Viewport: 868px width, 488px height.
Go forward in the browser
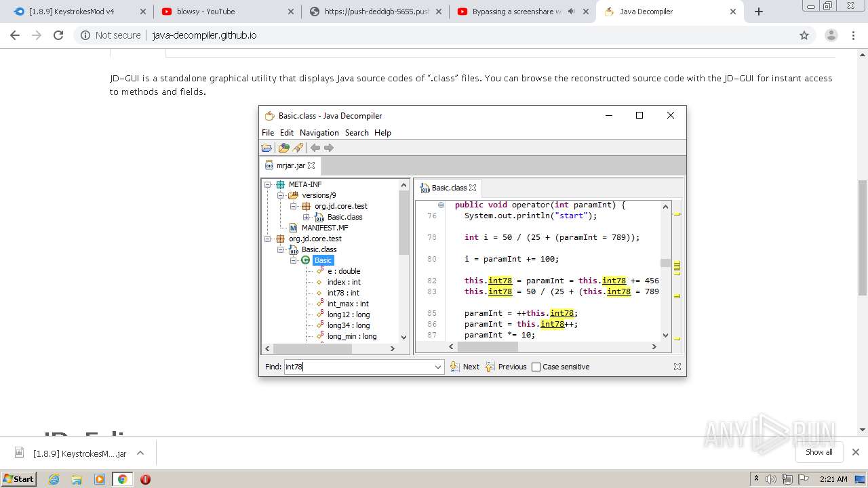[37, 35]
